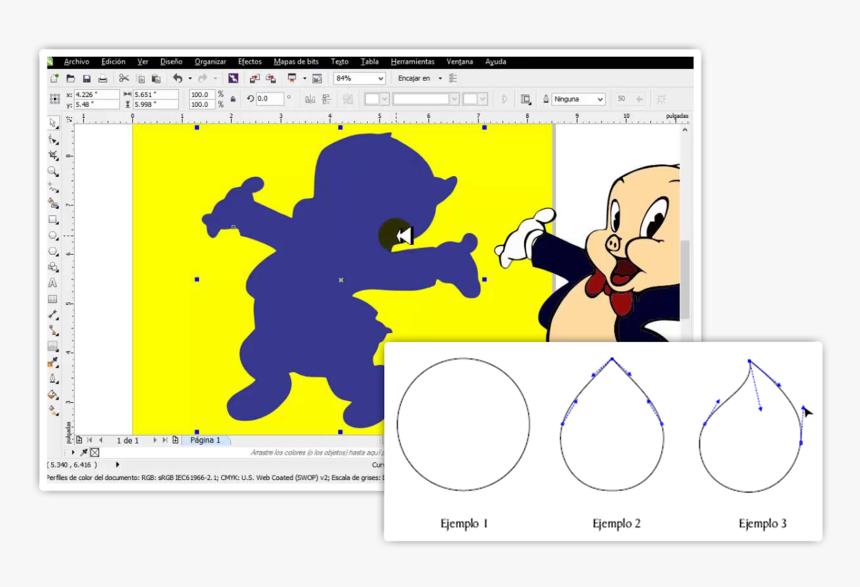Viewport: 860px width, 587px height.
Task: Switch to the Página 1 tab
Action: 205,441
